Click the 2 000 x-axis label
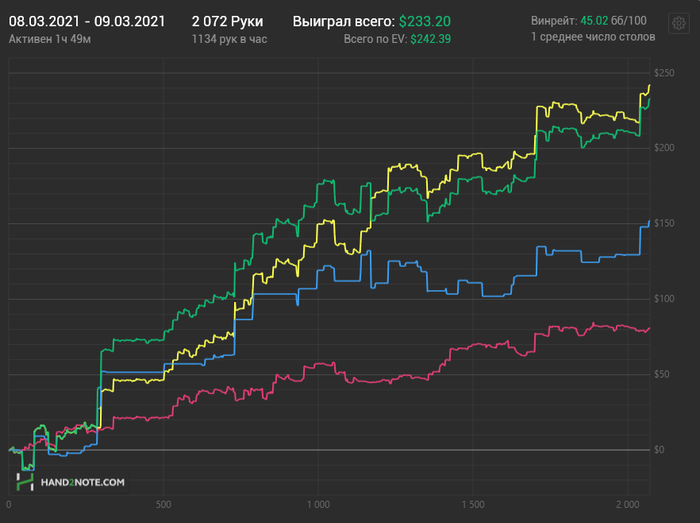The image size is (700, 523). pyautogui.click(x=628, y=505)
